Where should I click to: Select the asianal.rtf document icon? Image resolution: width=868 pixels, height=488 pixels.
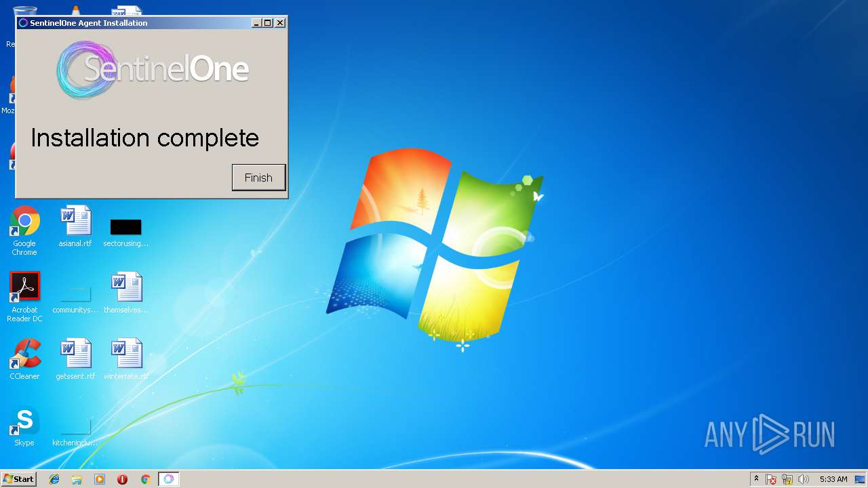[75, 226]
